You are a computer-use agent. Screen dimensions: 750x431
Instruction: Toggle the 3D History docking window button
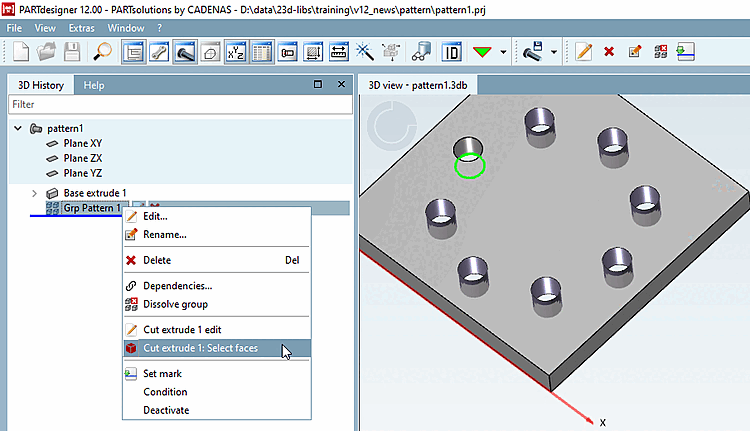(134, 51)
